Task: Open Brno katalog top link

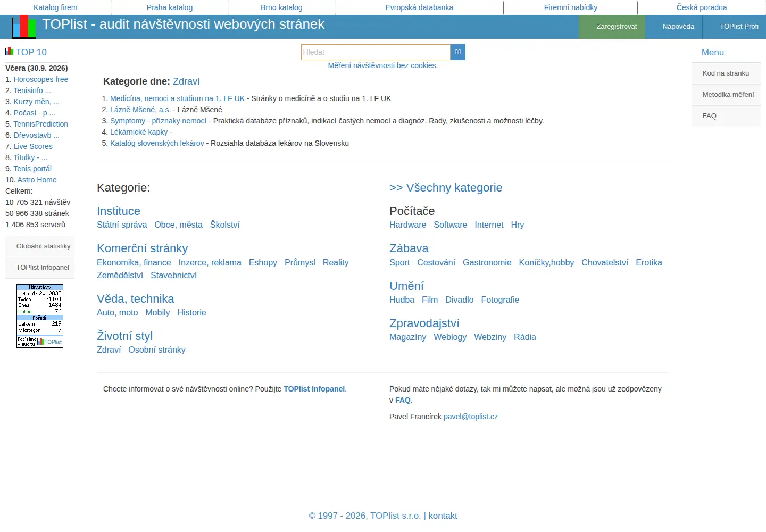Action: (281, 7)
